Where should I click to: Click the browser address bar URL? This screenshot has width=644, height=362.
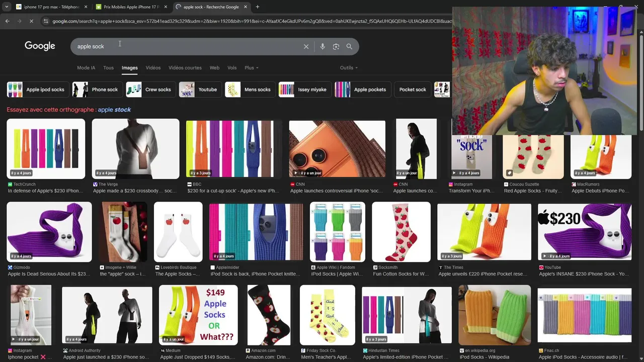[x=252, y=21]
